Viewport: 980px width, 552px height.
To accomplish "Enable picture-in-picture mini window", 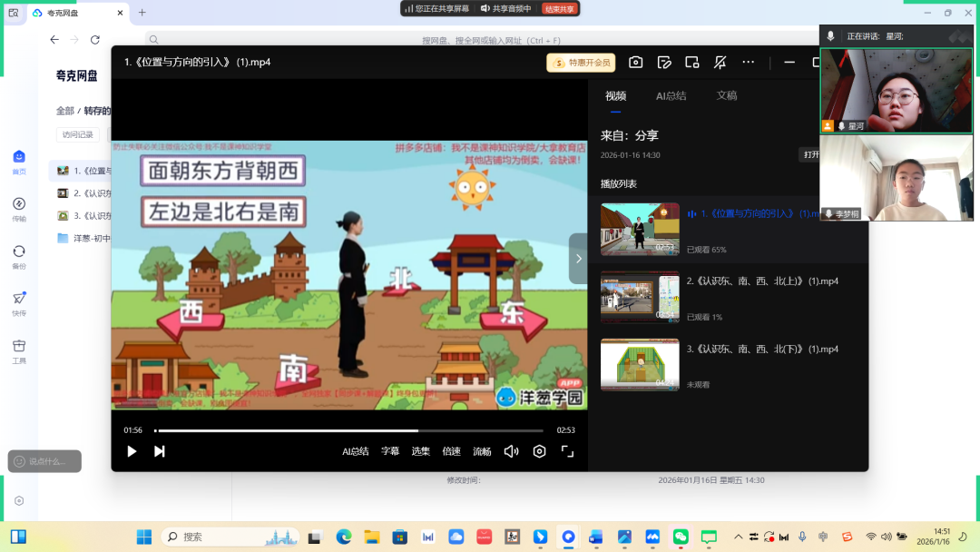I will coord(691,62).
